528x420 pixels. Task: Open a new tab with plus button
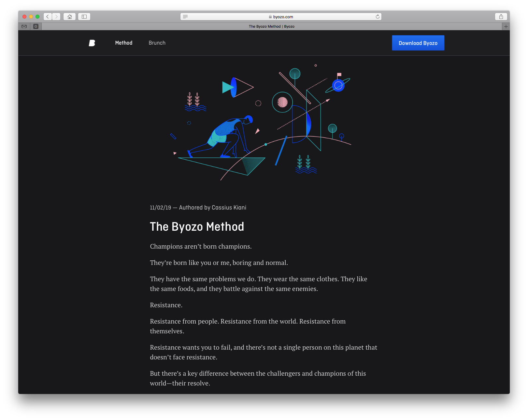pyautogui.click(x=506, y=26)
